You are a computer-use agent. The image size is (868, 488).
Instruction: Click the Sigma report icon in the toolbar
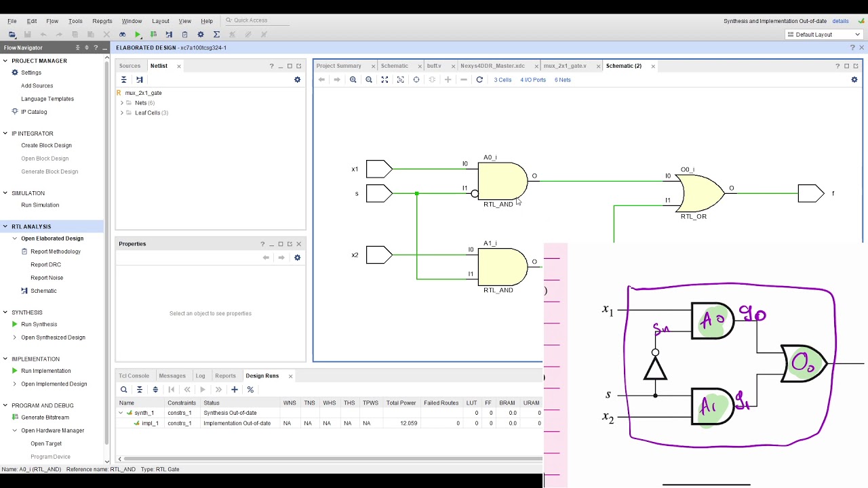(x=216, y=35)
